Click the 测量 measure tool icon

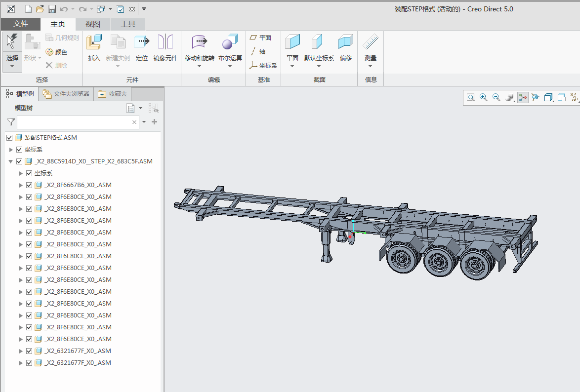point(370,42)
